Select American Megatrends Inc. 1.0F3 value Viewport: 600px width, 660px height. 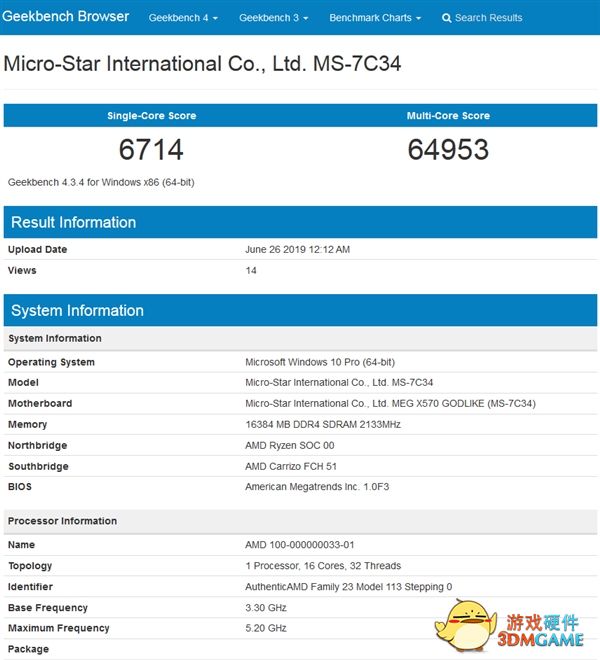tap(317, 487)
